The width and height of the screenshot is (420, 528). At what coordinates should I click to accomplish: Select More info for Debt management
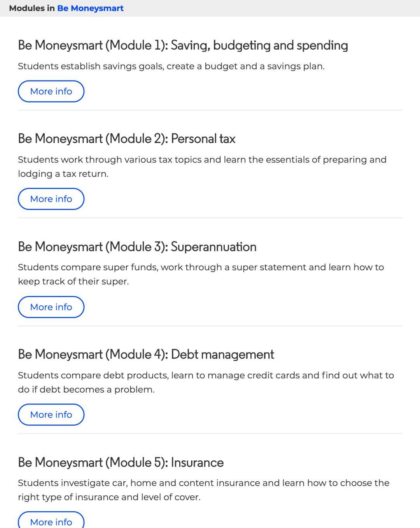click(51, 414)
